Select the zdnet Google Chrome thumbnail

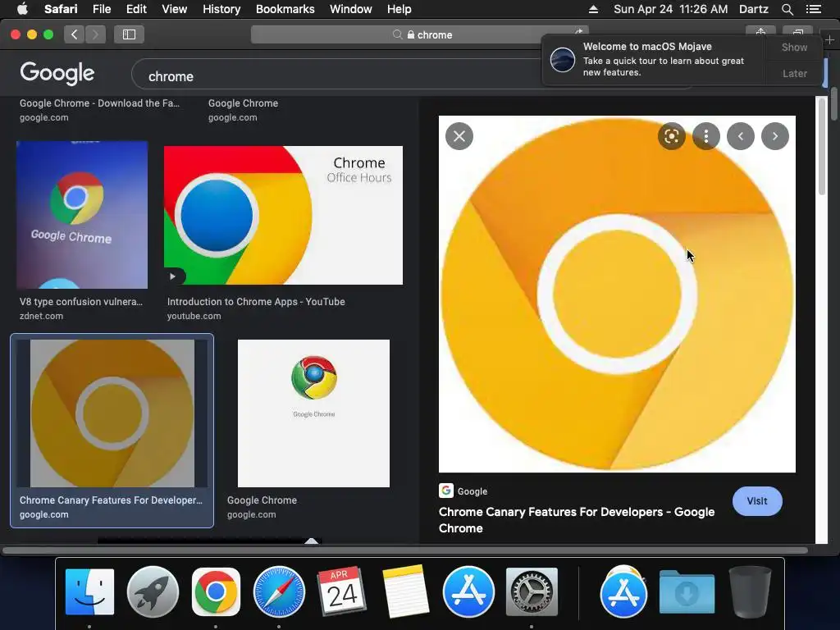[82, 215]
